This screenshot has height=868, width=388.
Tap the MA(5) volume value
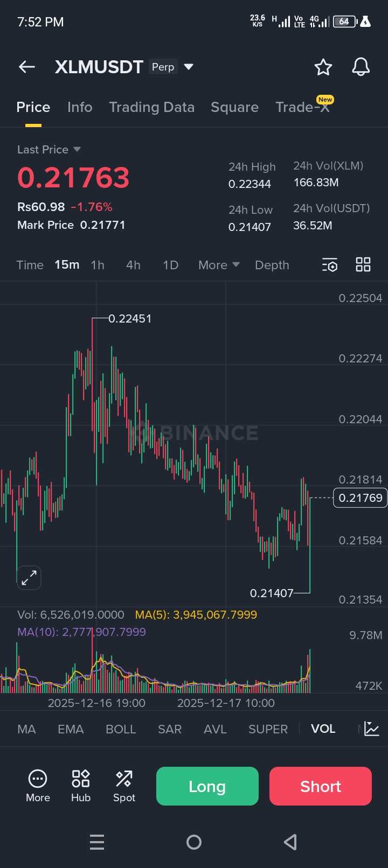click(x=196, y=615)
